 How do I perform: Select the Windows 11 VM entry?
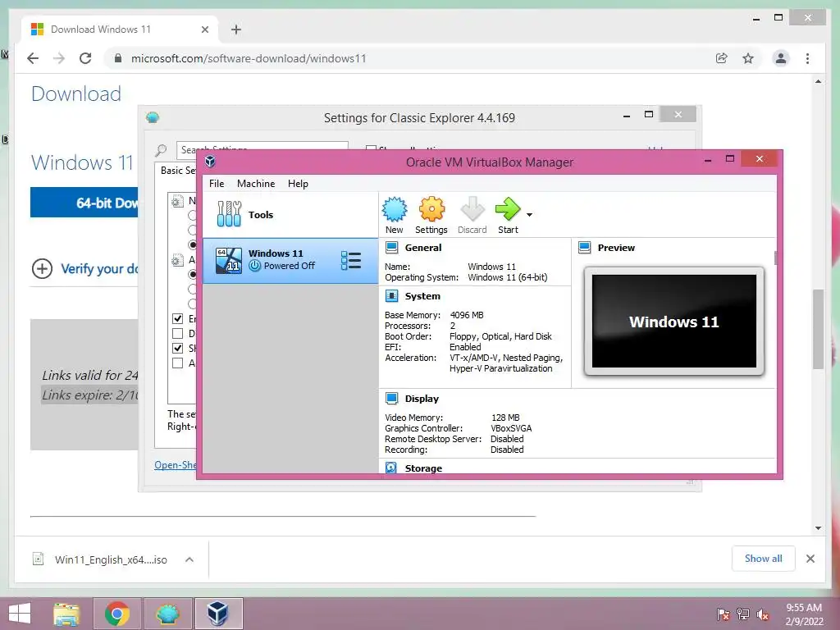pyautogui.click(x=290, y=260)
